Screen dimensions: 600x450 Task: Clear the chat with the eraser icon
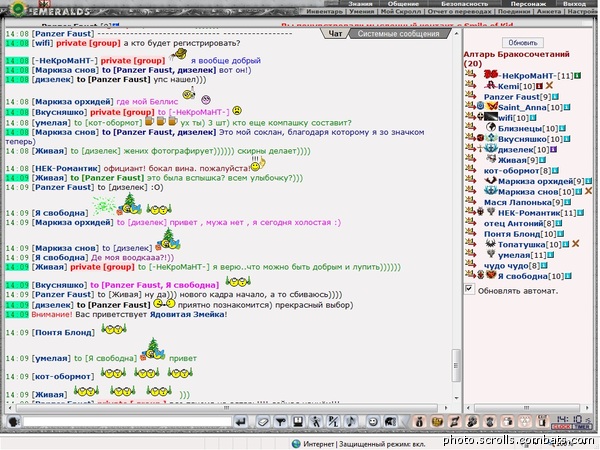(262, 422)
